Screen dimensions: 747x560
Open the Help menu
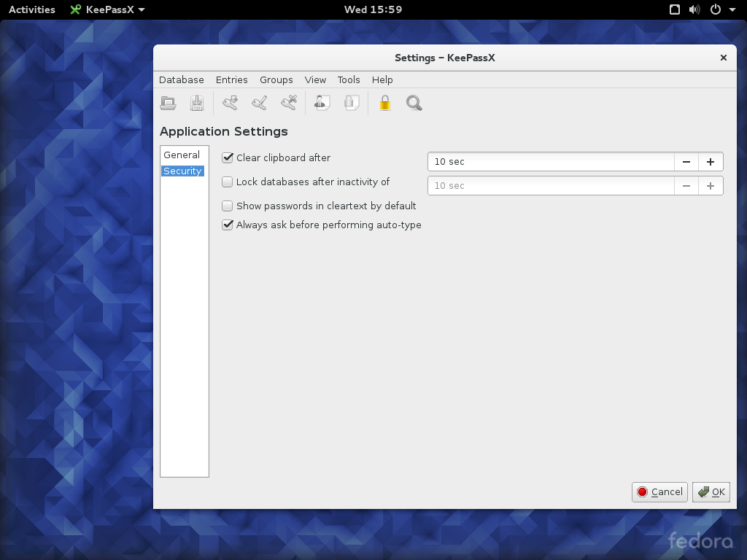(x=382, y=79)
